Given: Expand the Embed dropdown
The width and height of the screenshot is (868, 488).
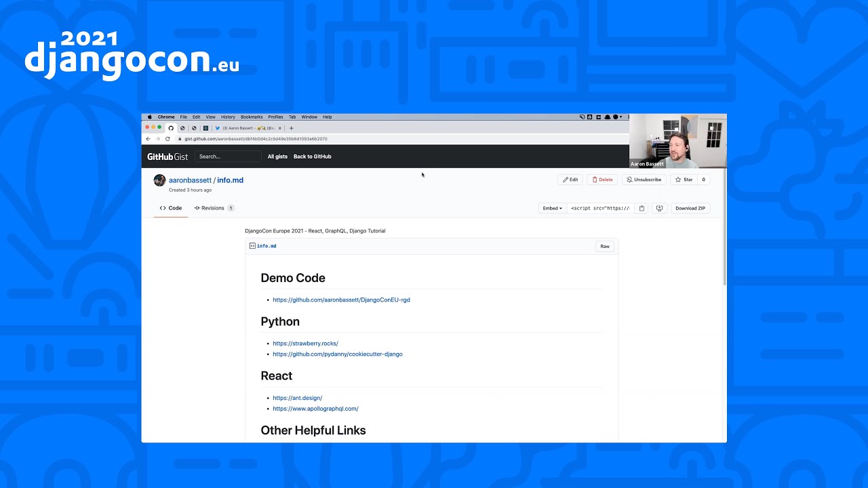Looking at the screenshot, I should coord(553,208).
